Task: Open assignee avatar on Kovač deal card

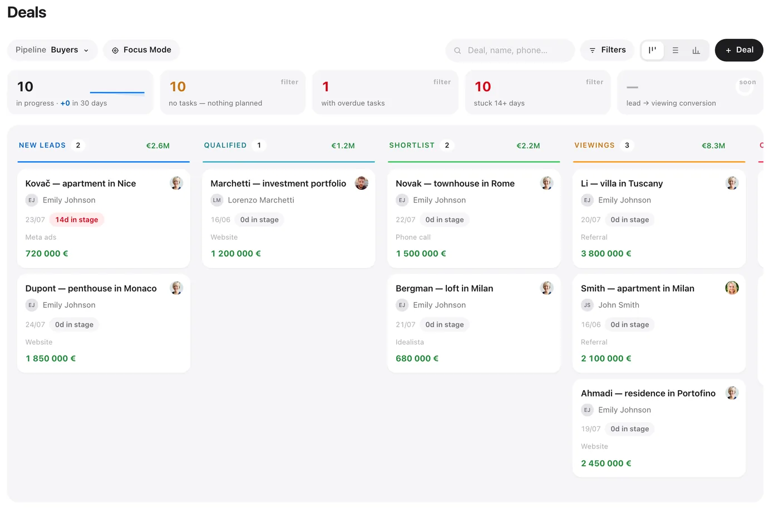Action: (176, 183)
